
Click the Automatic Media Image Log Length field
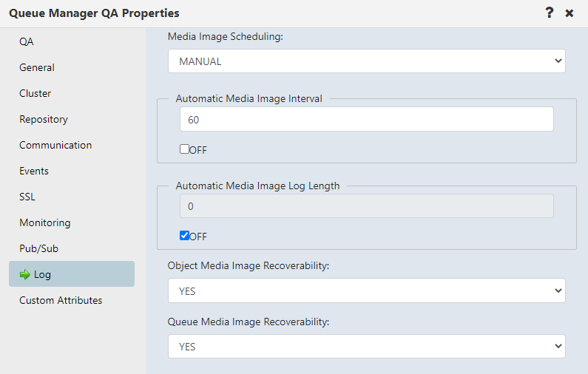click(x=366, y=205)
